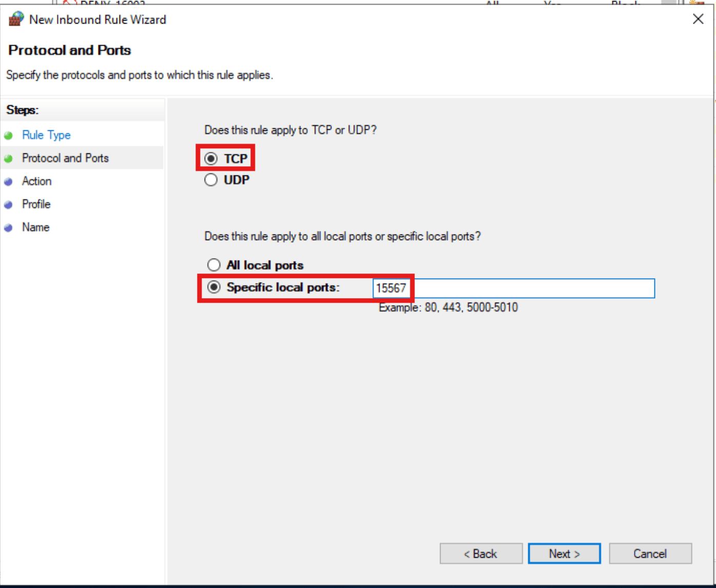The image size is (716, 588).
Task: Click the green status dot beside Rule Type
Action: (9, 135)
